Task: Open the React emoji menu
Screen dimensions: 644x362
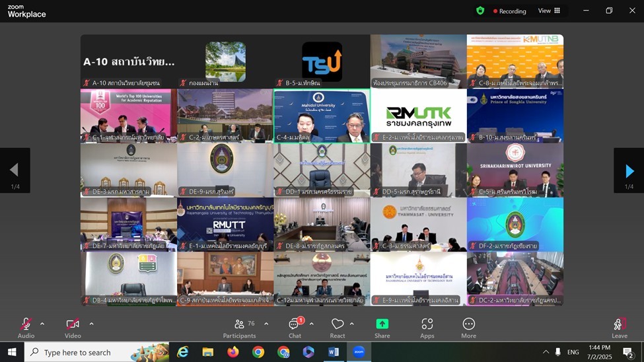Action: pos(338,328)
